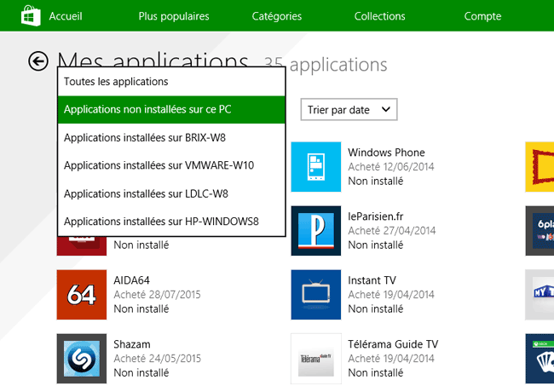Select Toutes les applications option
The image size is (554, 392).
171,82
